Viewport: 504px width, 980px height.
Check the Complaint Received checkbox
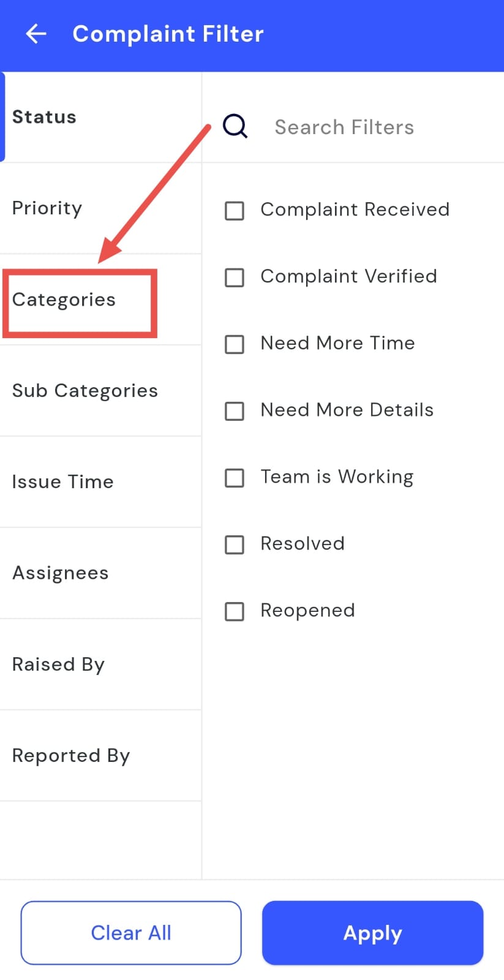click(x=235, y=211)
